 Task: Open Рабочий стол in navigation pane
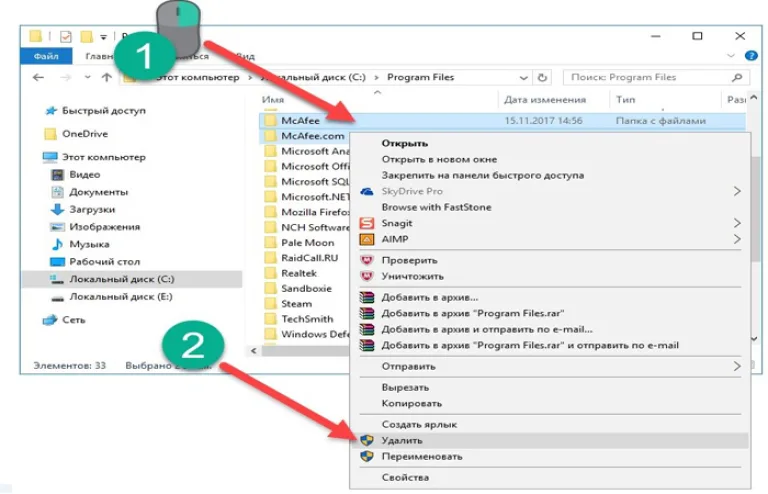[x=104, y=261]
